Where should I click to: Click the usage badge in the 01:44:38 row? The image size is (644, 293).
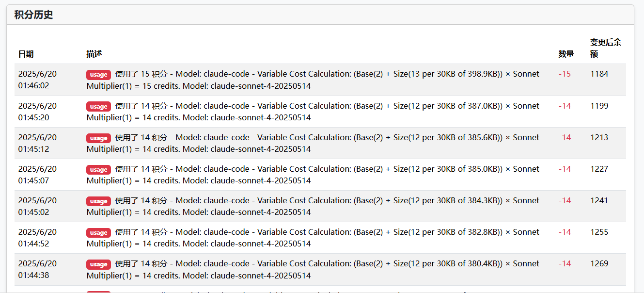pos(98,264)
